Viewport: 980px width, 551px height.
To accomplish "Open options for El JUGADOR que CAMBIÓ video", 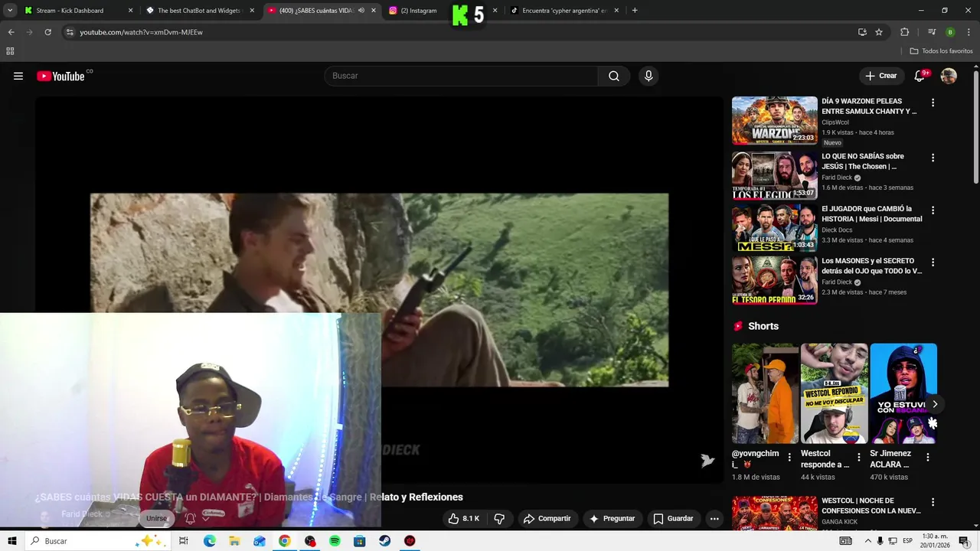I will (933, 210).
